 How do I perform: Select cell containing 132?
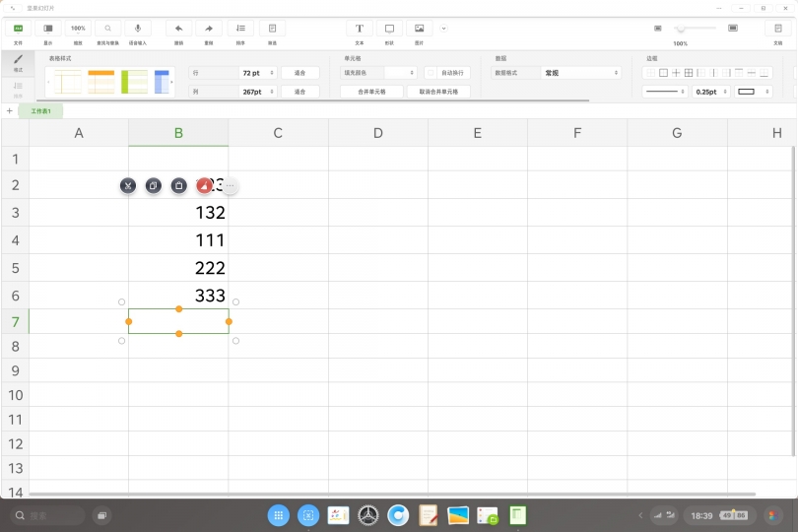178,212
